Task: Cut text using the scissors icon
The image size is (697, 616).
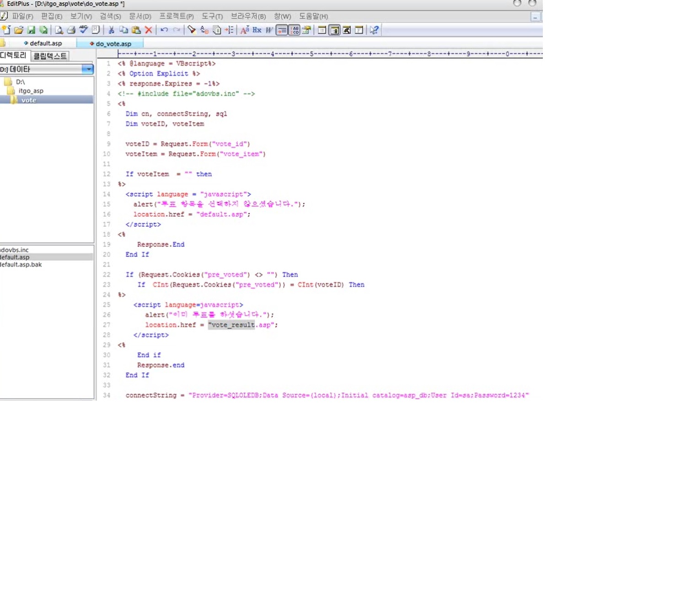Action: 110,30
